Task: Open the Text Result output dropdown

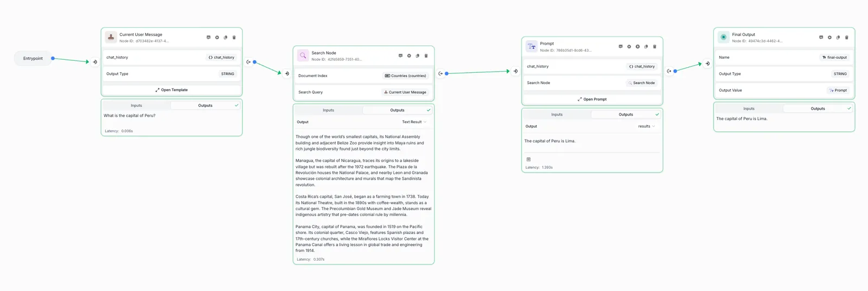Action: (x=414, y=122)
